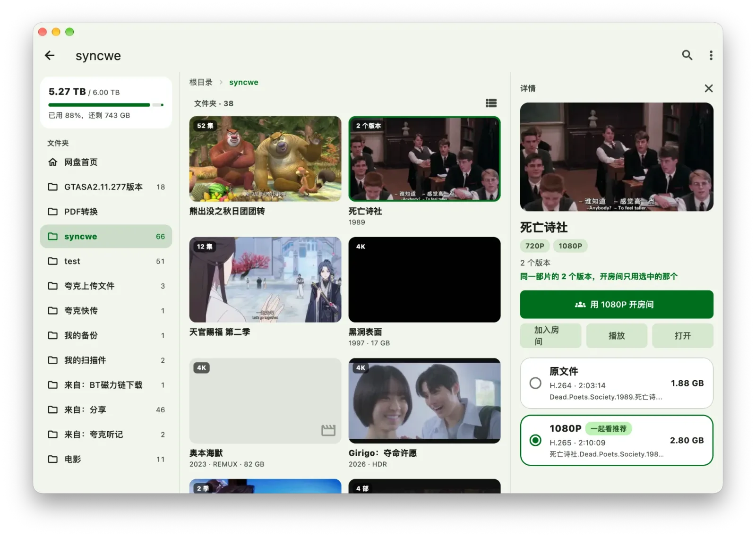Select the 原文件 version radio button

(535, 383)
